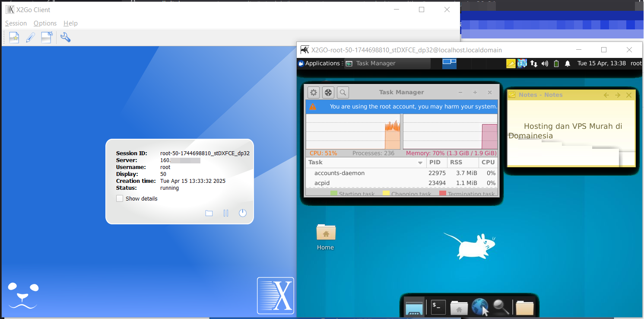644x319 pixels.
Task: Click the keyboard layout indicator in panel
Action: [x=522, y=64]
